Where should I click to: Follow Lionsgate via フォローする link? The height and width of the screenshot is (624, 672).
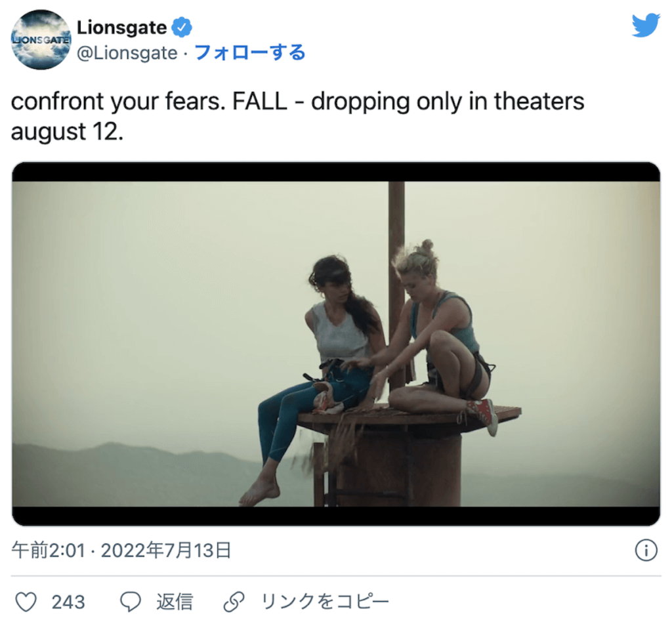[250, 52]
